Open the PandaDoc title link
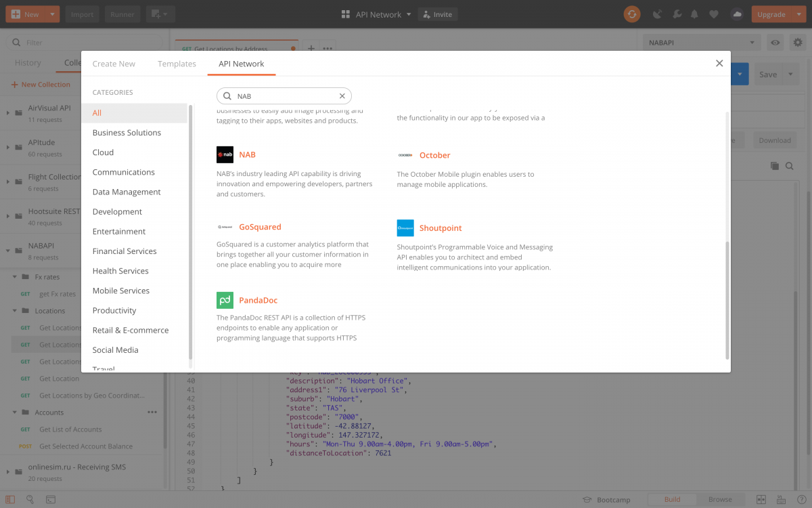812x508 pixels. pyautogui.click(x=258, y=300)
